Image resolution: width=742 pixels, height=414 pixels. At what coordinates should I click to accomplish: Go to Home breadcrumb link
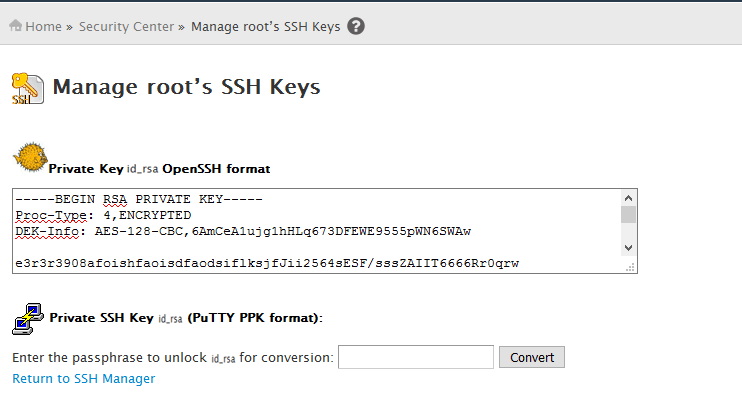44,26
